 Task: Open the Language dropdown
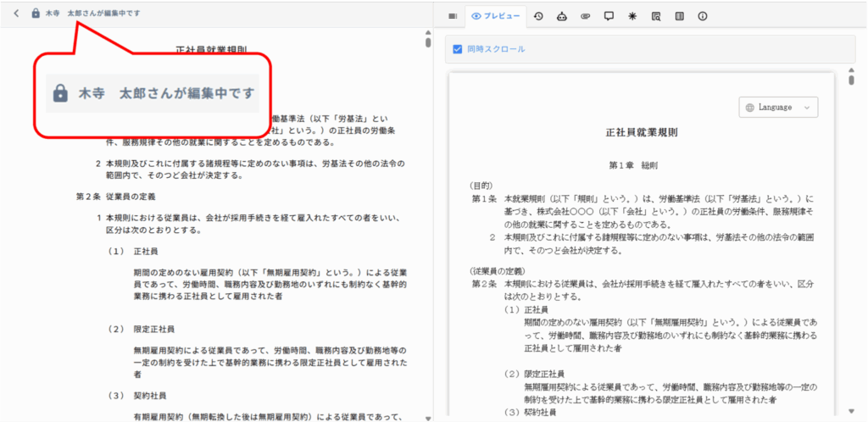click(780, 107)
